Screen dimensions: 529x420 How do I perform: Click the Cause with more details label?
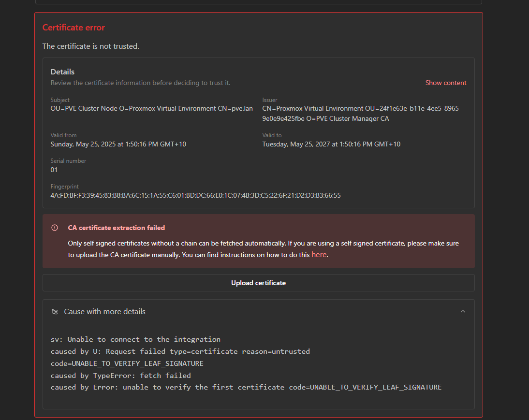pos(104,312)
